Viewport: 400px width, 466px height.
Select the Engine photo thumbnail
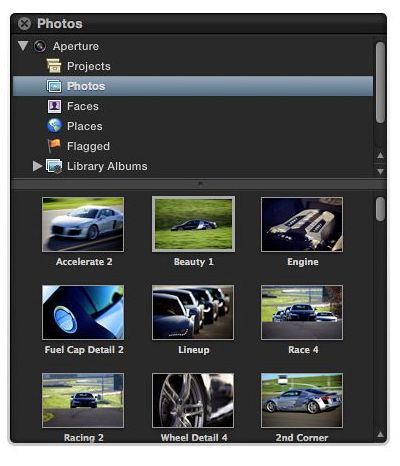point(302,224)
